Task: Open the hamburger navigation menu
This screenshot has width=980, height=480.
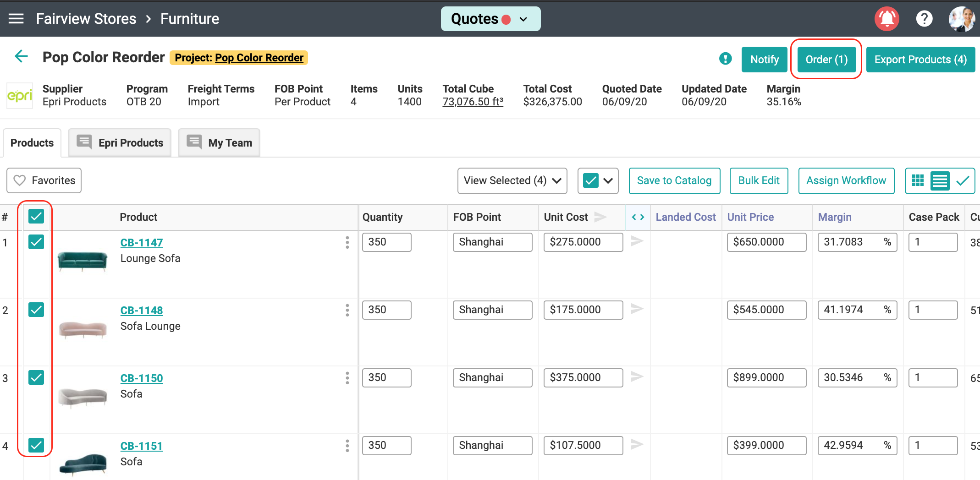Action: click(x=16, y=19)
